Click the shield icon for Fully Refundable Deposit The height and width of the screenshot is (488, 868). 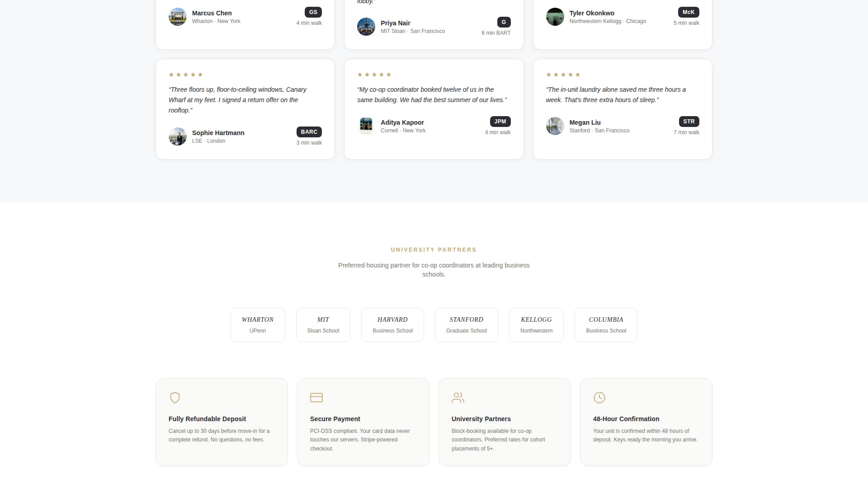click(175, 398)
